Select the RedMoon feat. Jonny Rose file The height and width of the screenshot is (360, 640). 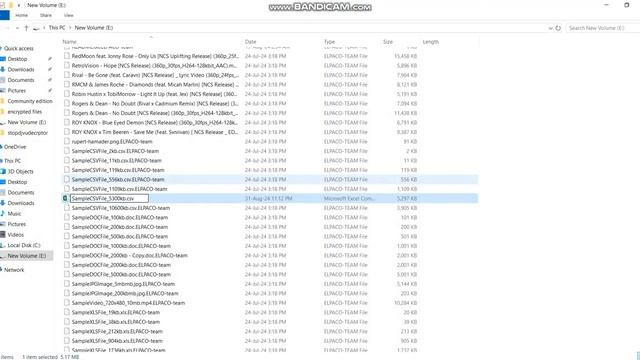coord(155,56)
